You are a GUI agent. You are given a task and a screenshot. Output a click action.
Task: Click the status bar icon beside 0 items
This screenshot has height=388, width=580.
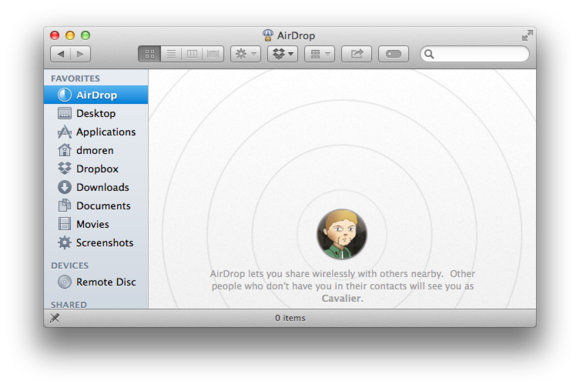click(55, 318)
